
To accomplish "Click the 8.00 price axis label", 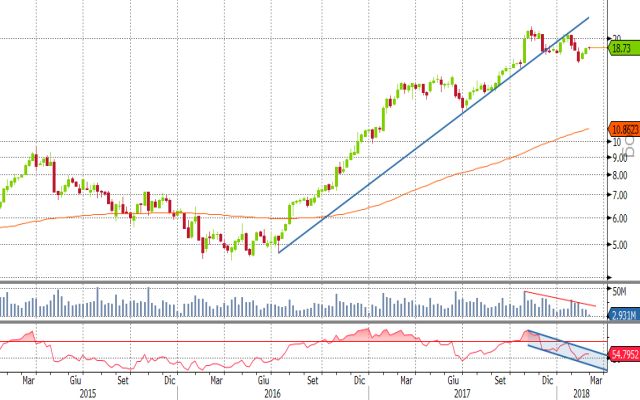I will 620,176.
